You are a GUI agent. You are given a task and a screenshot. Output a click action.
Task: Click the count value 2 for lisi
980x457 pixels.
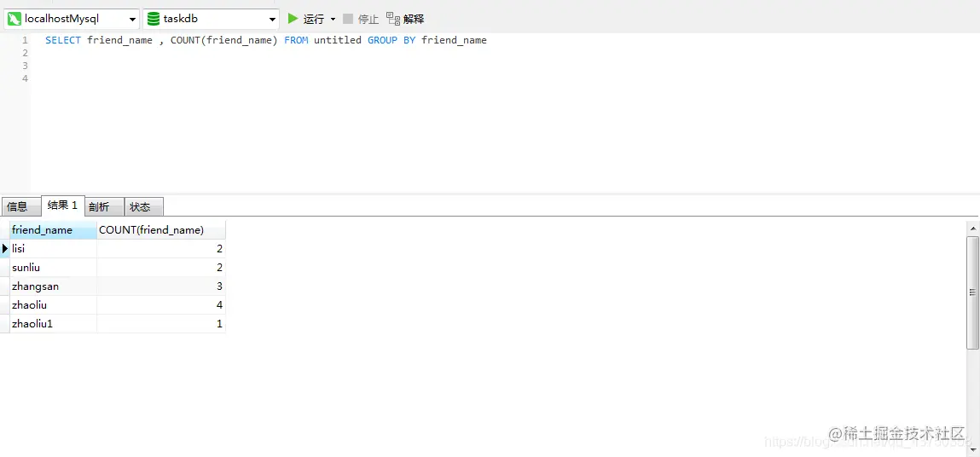coord(161,249)
